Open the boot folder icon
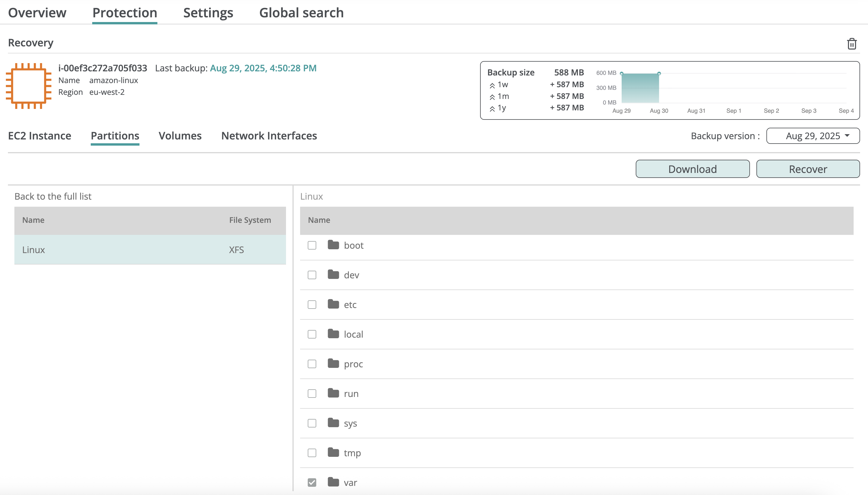 (x=333, y=245)
